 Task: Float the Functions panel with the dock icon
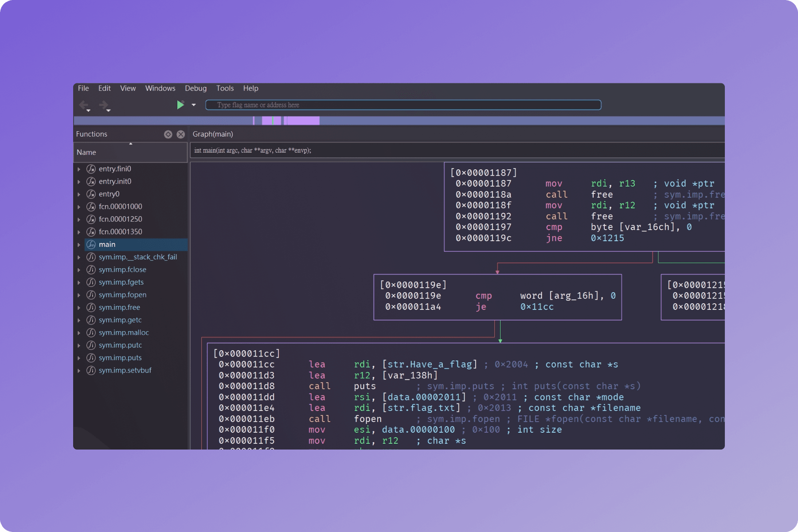(x=168, y=134)
